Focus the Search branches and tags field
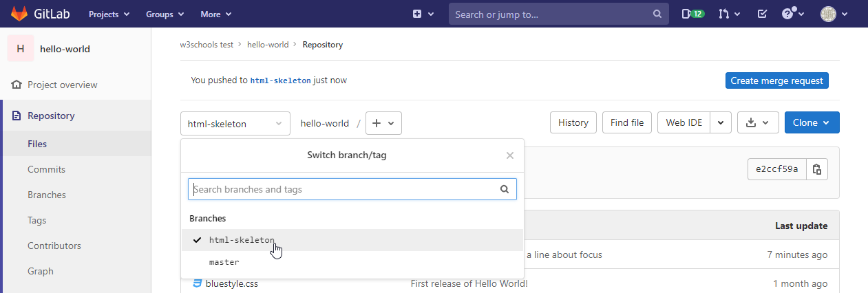868x293 pixels. click(x=344, y=189)
